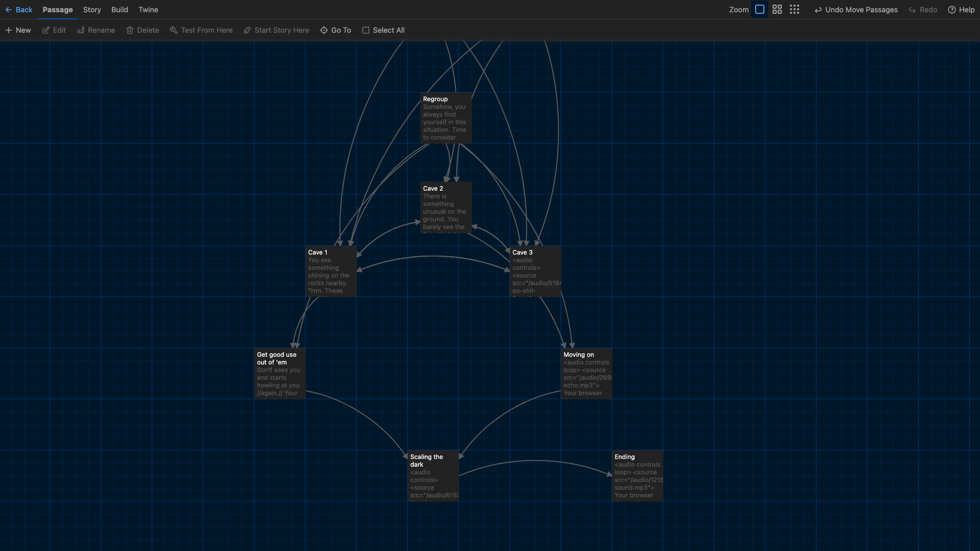
Task: Click Go To passage tool
Action: (x=336, y=30)
